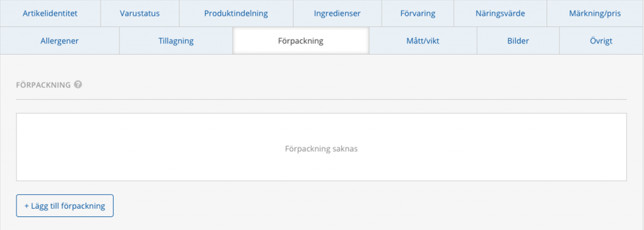
Task: Click the active Förpackning tab
Action: [301, 41]
